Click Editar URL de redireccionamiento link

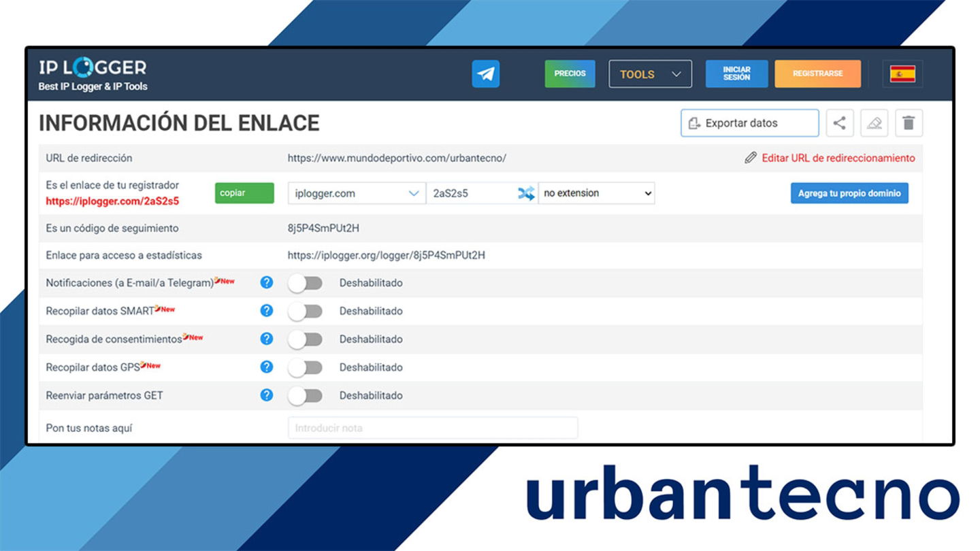tap(838, 158)
